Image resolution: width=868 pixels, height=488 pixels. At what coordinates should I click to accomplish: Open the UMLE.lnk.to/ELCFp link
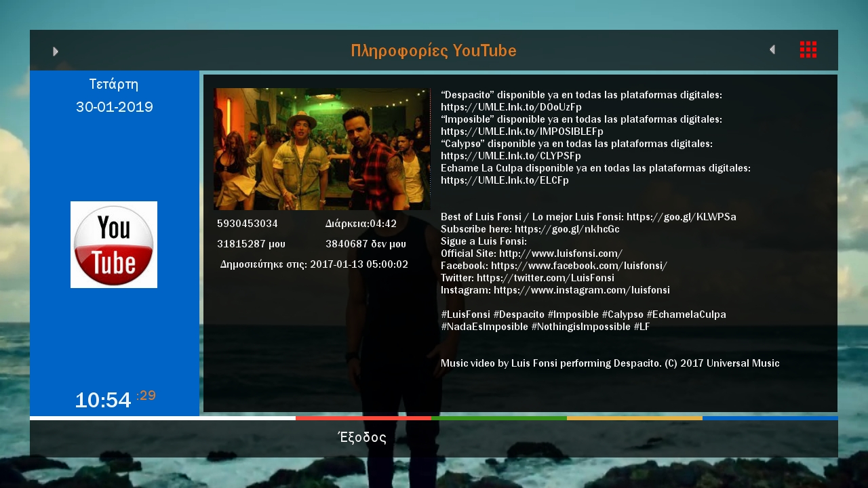point(505,180)
